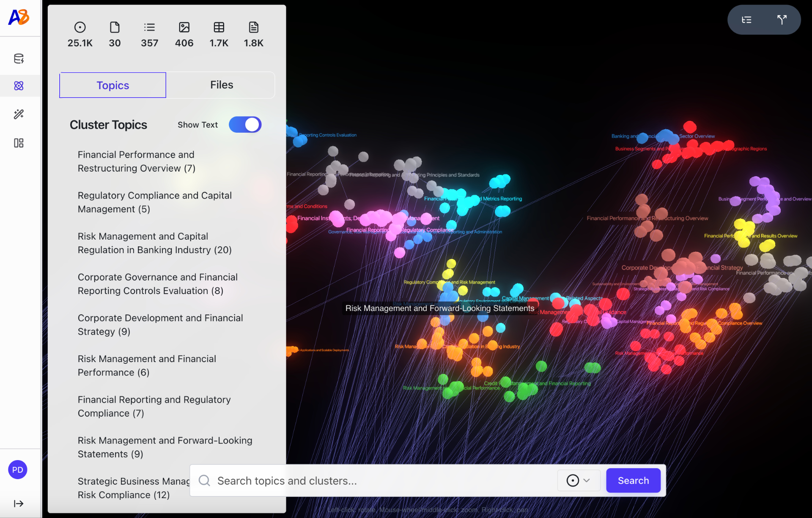Click the branch layout icon top right

[782, 19]
